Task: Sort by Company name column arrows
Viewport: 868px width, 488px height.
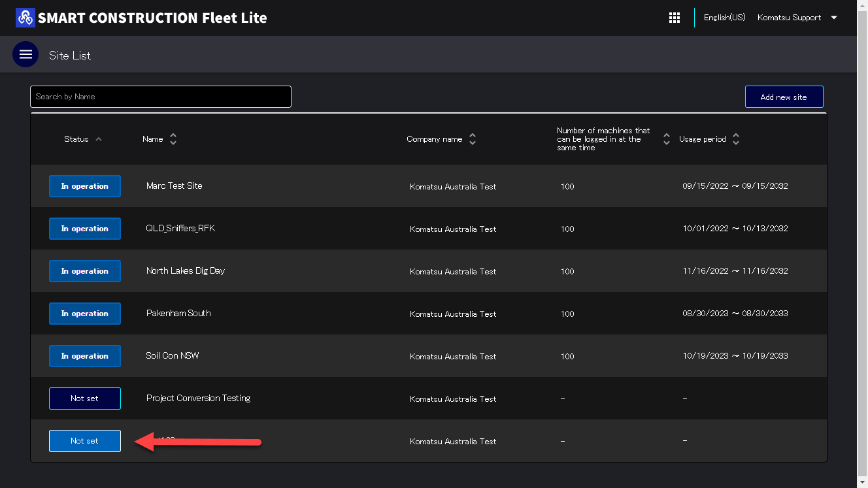Action: [x=473, y=139]
